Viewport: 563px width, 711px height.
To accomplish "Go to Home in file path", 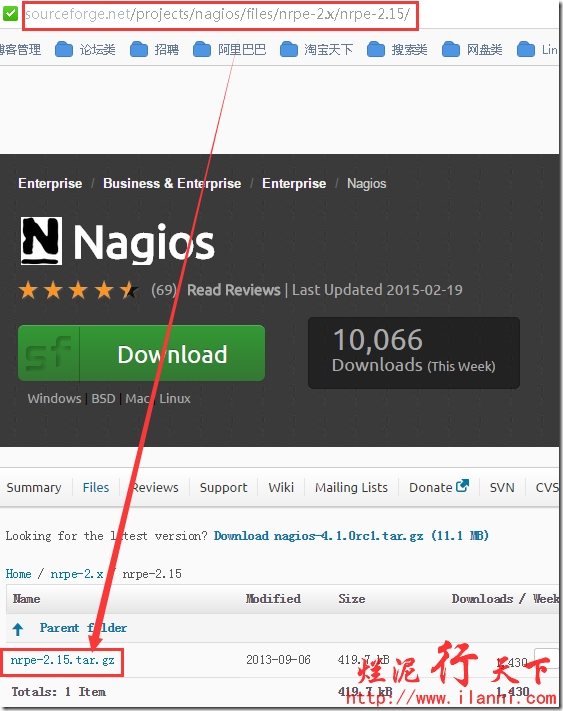I will pyautogui.click(x=19, y=574).
